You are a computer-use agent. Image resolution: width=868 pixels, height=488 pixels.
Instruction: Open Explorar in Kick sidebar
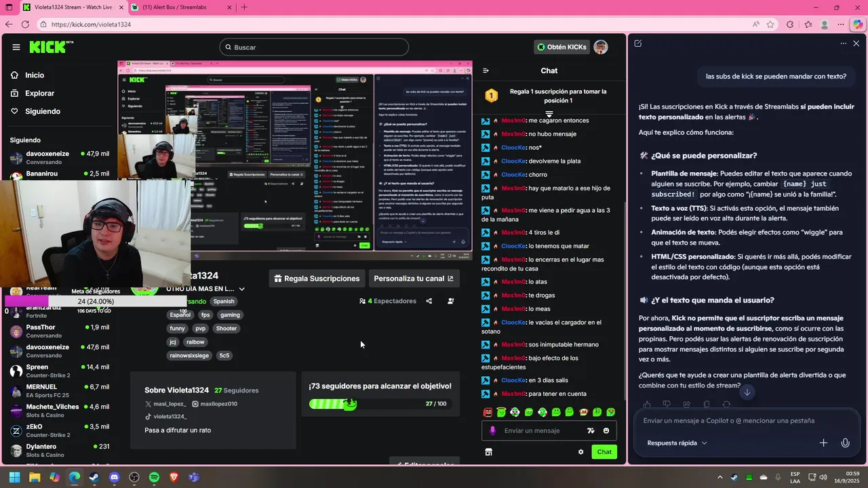click(x=32, y=93)
